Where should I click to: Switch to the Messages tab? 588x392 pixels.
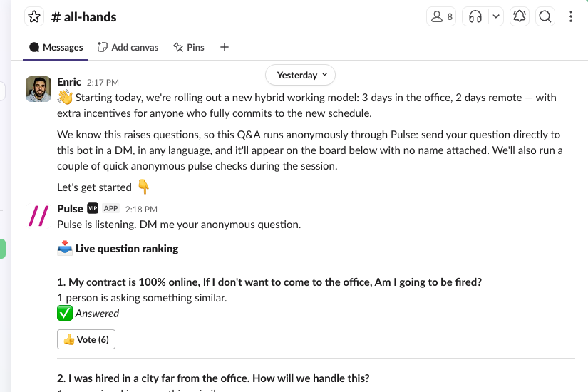click(56, 47)
